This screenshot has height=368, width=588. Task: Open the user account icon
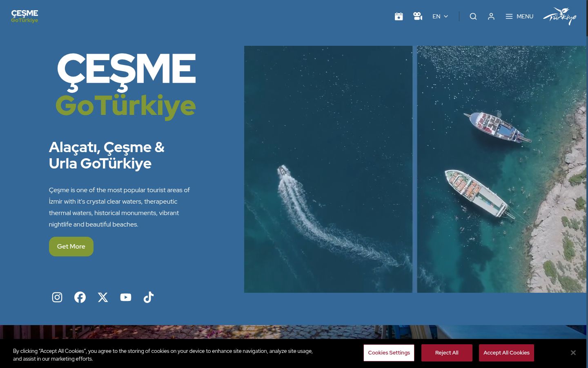[x=491, y=16]
